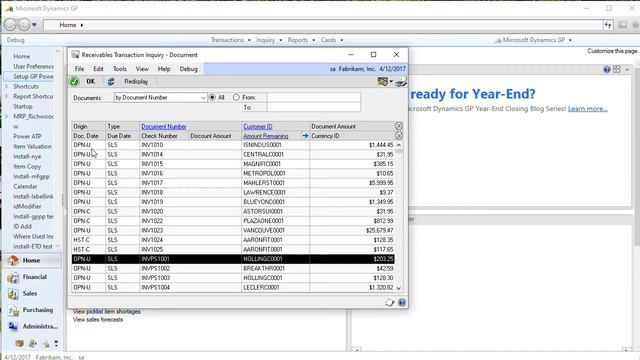The image size is (640, 360).
Task: Click the Home house icon in navigation pane
Action: 13,260
